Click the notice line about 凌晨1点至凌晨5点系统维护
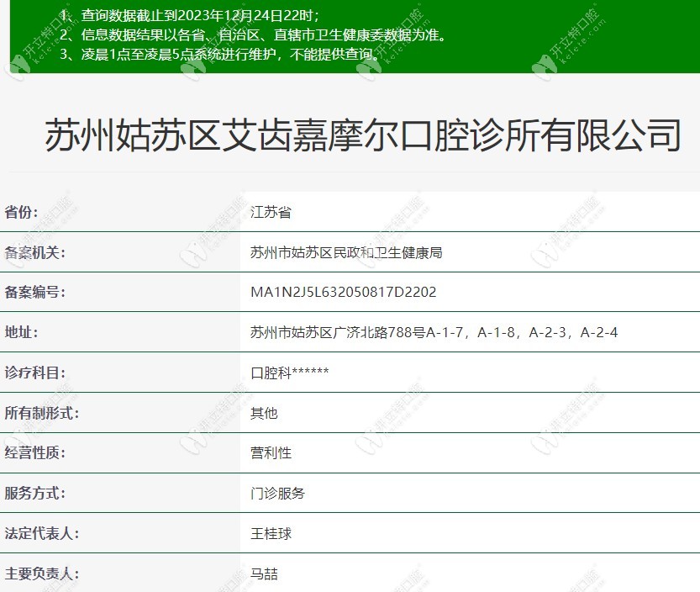This screenshot has width=700, height=592. [x=220, y=54]
